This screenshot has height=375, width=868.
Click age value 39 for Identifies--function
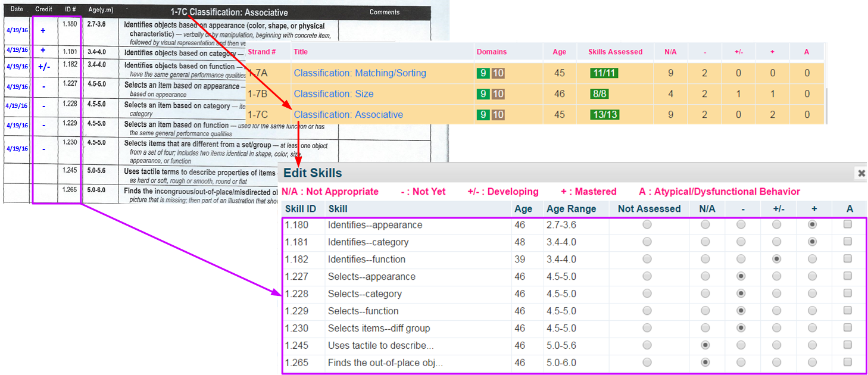coord(520,260)
